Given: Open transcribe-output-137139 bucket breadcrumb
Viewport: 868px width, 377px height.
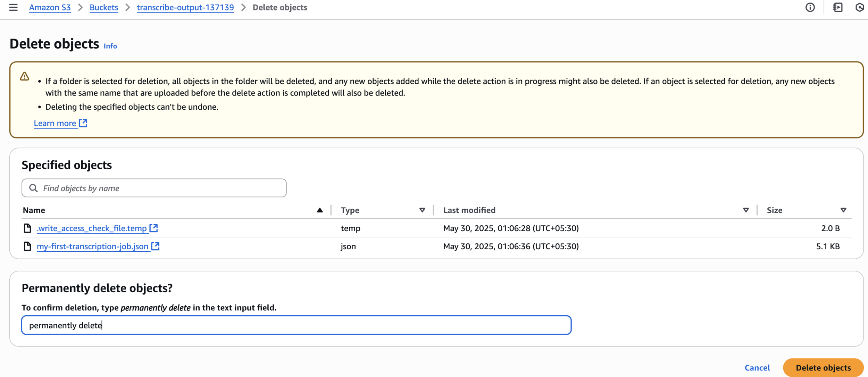Looking at the screenshot, I should (185, 7).
